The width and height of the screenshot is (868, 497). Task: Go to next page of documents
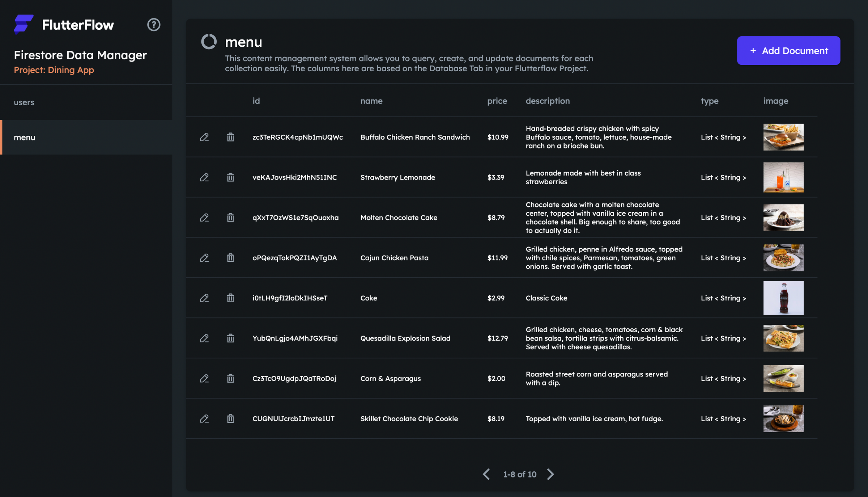click(x=550, y=474)
